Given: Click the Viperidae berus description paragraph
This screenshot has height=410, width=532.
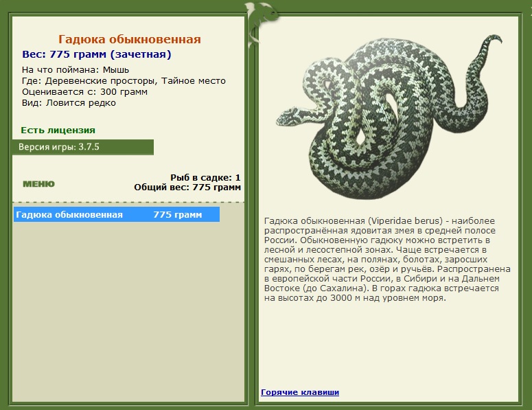Looking at the screenshot, I should tap(387, 260).
